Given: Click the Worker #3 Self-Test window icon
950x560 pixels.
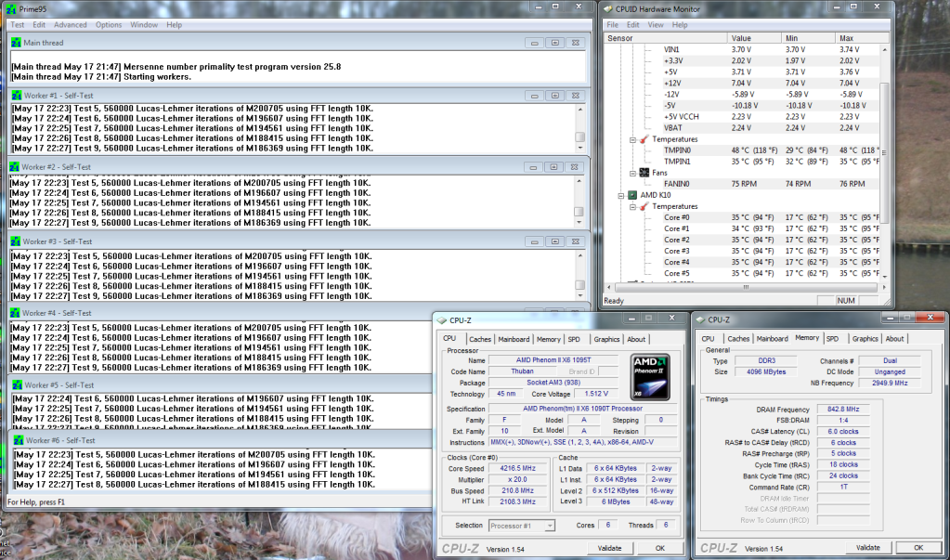Looking at the screenshot, I should coord(15,241).
